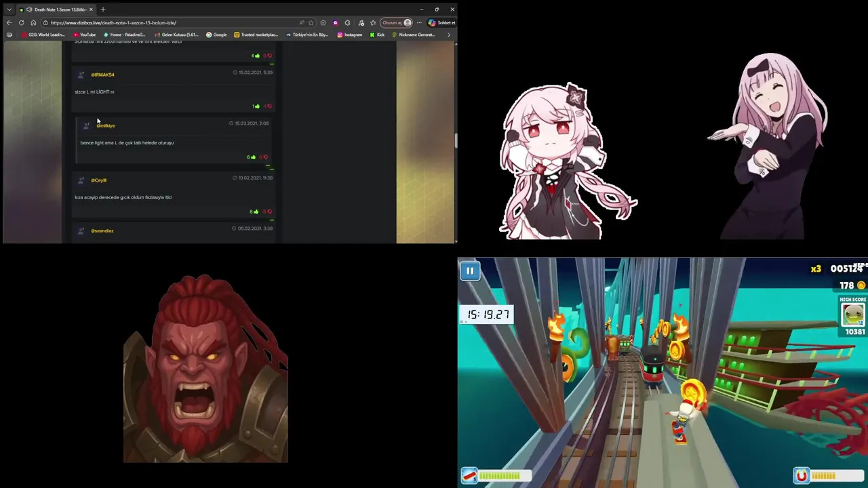Open the Kick bookmark
The image size is (868, 488).
377,35
